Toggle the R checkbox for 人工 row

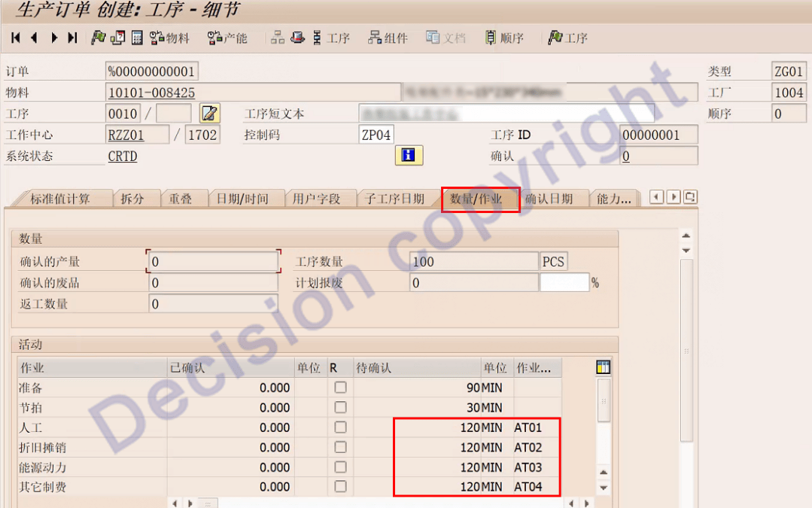coord(341,427)
